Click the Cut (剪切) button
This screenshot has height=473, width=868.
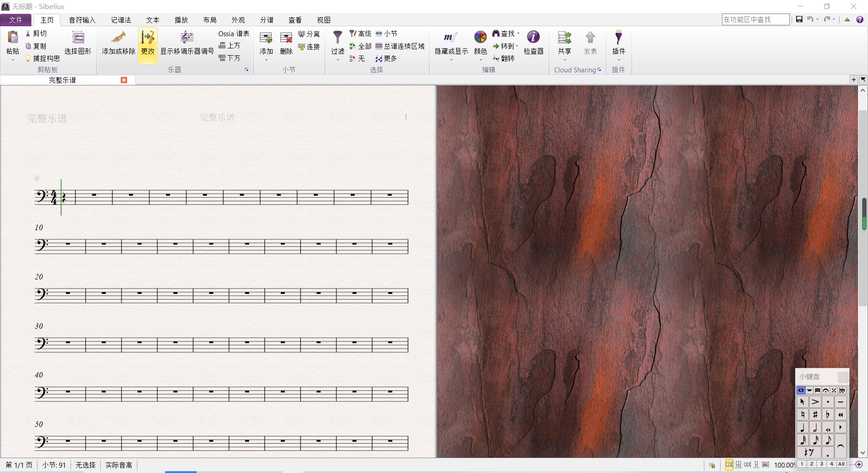[x=36, y=33]
